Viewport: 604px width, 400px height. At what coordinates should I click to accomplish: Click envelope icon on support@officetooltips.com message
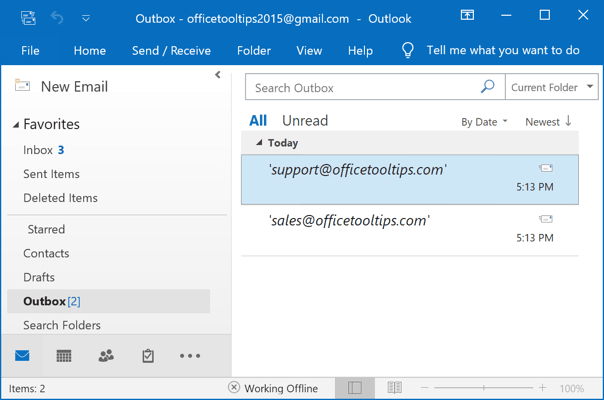[546, 168]
